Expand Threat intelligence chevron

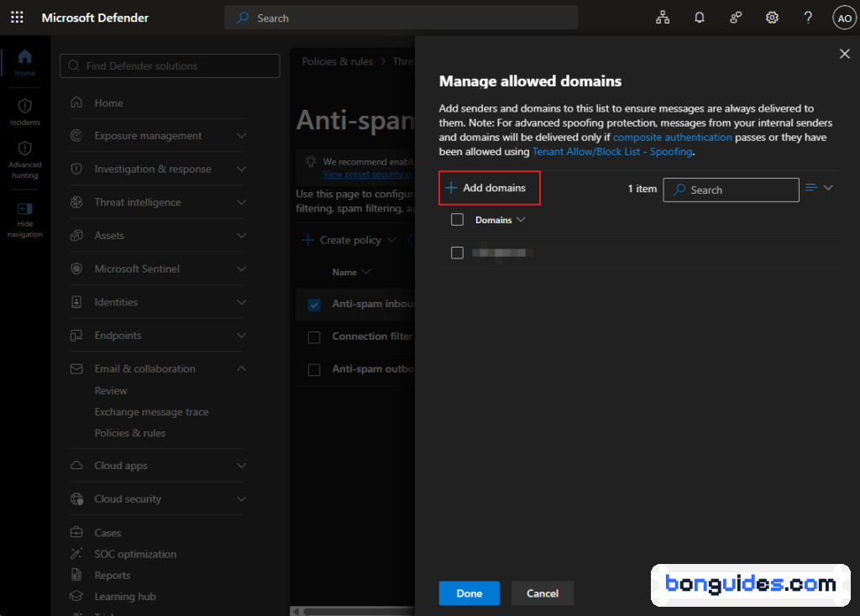(241, 202)
